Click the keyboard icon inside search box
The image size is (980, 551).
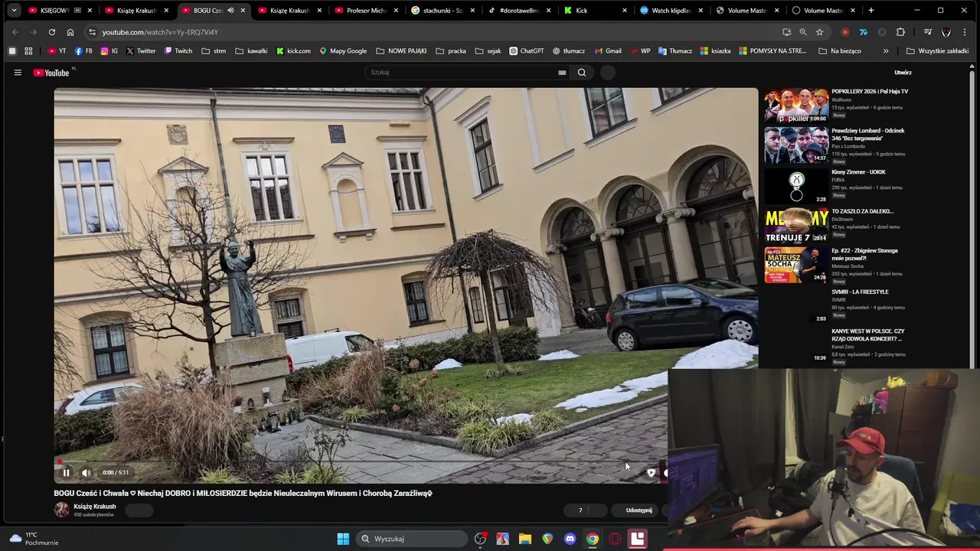(562, 73)
